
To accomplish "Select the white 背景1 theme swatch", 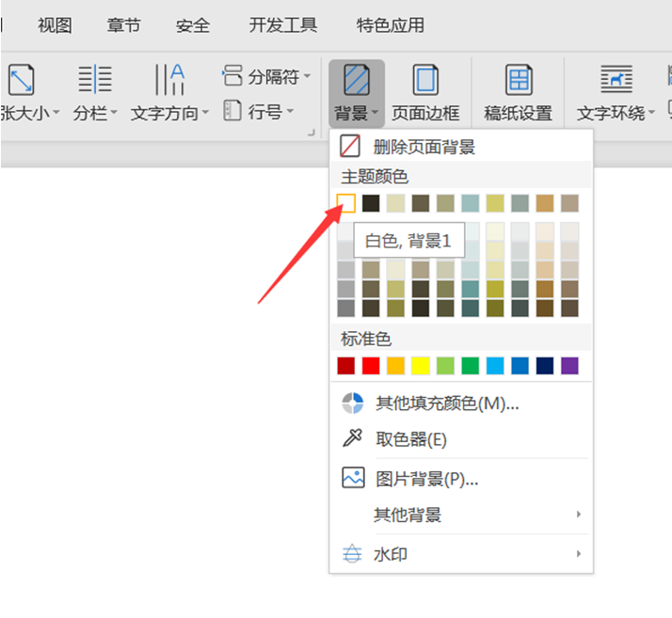I will (x=345, y=203).
